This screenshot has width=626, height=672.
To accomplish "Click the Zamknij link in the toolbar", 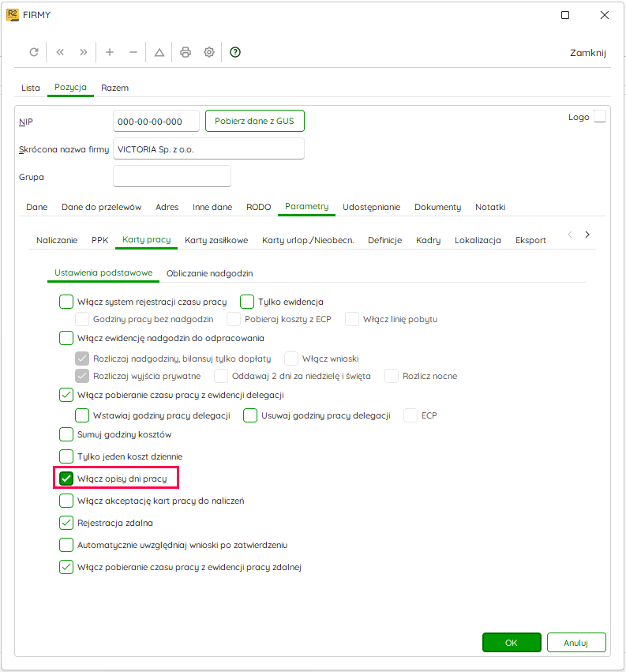I will pyautogui.click(x=588, y=53).
